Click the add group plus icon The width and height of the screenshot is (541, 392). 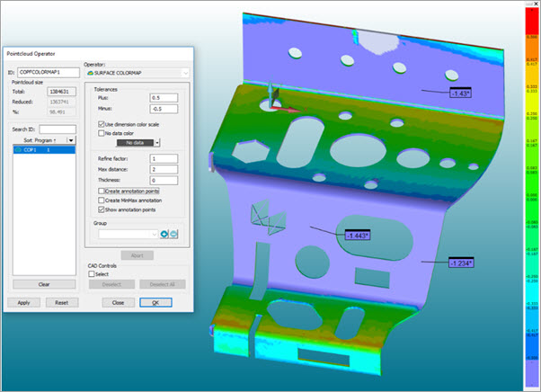(x=164, y=234)
